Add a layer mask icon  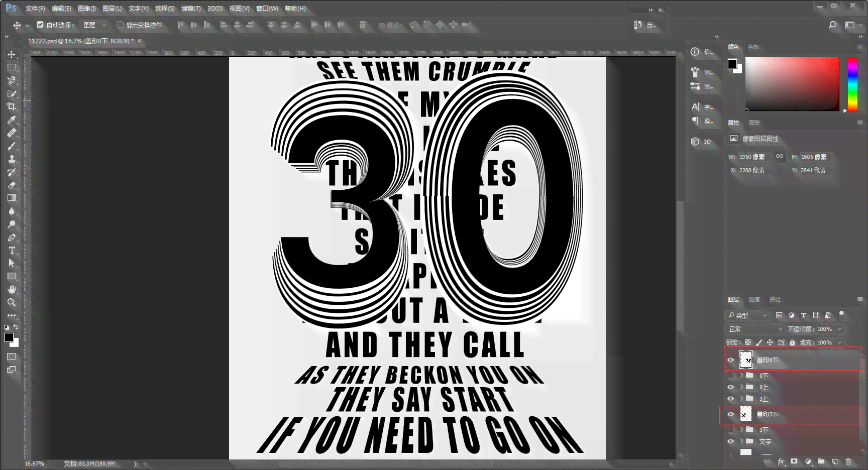[794, 461]
